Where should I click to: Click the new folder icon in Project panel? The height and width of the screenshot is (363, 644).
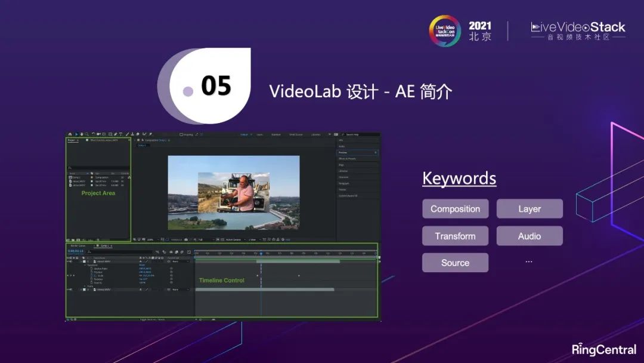(x=73, y=239)
